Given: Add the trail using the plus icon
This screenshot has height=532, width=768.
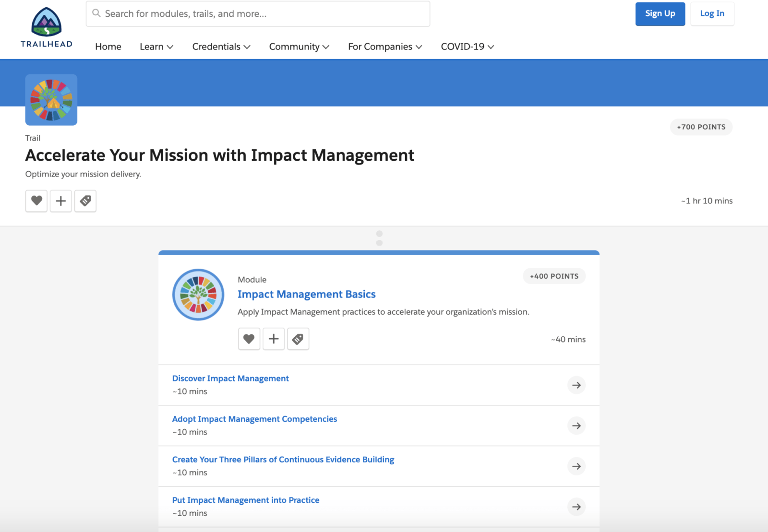Looking at the screenshot, I should [61, 201].
